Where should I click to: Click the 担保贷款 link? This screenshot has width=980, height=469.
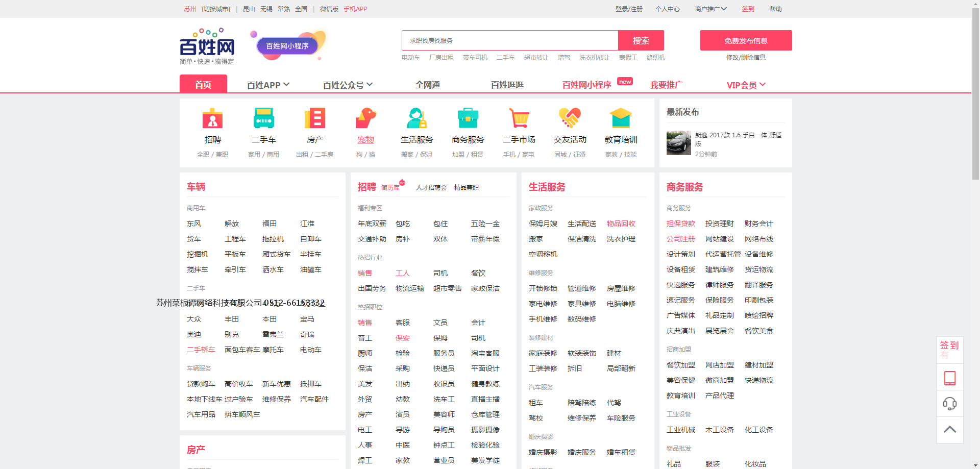[x=681, y=224]
